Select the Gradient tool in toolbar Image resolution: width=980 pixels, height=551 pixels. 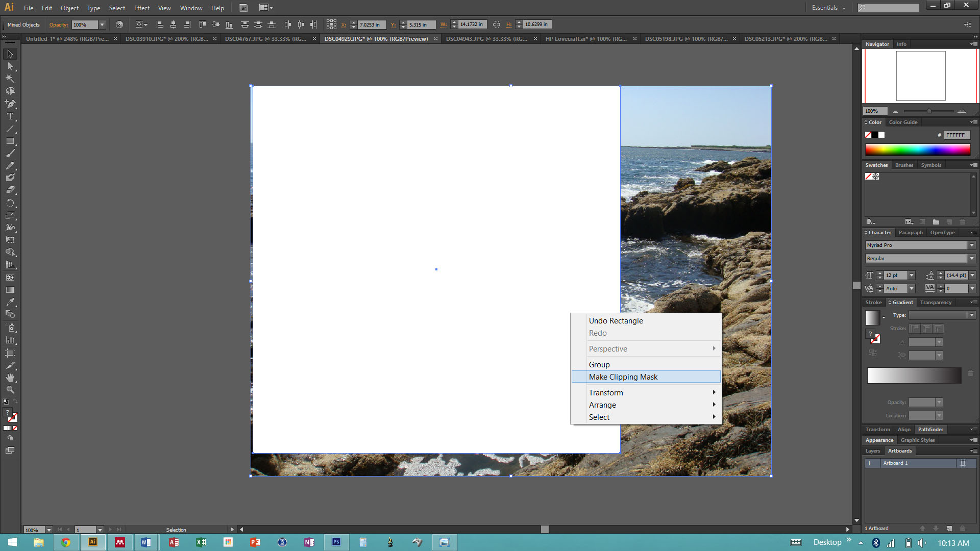pyautogui.click(x=9, y=289)
